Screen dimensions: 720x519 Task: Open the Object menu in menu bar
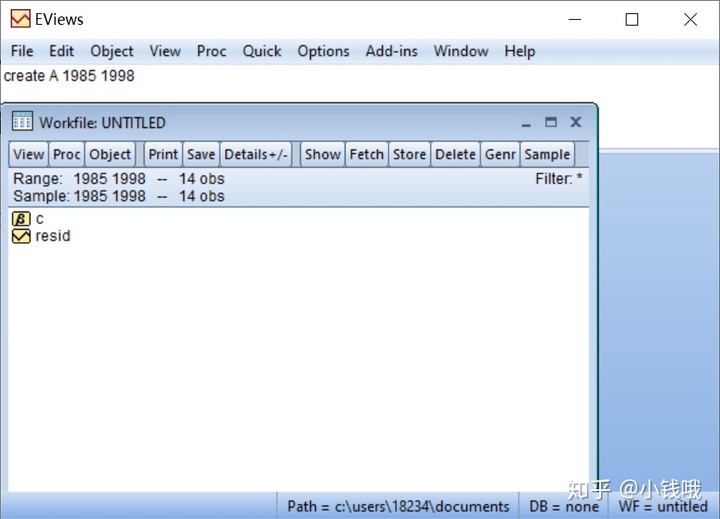pos(112,51)
